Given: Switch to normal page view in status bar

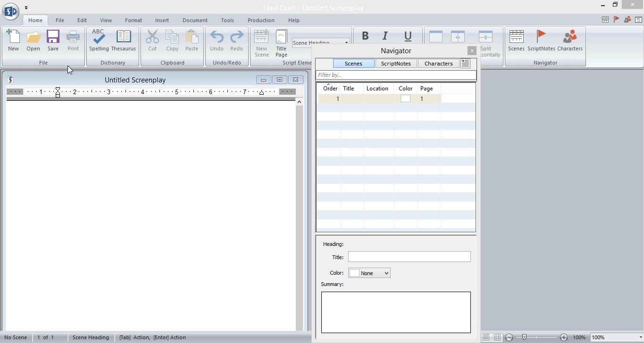Looking at the screenshot, I should tap(485, 337).
